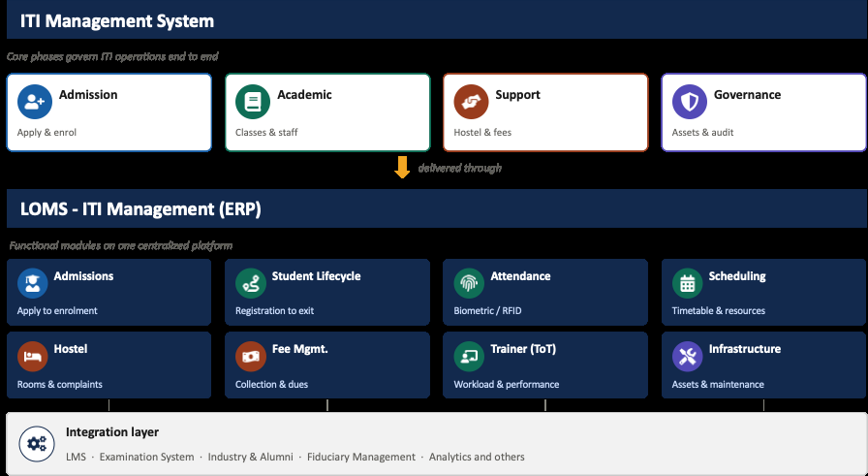
Task: Click 'Analytics and others' in Integration layer
Action: (477, 458)
